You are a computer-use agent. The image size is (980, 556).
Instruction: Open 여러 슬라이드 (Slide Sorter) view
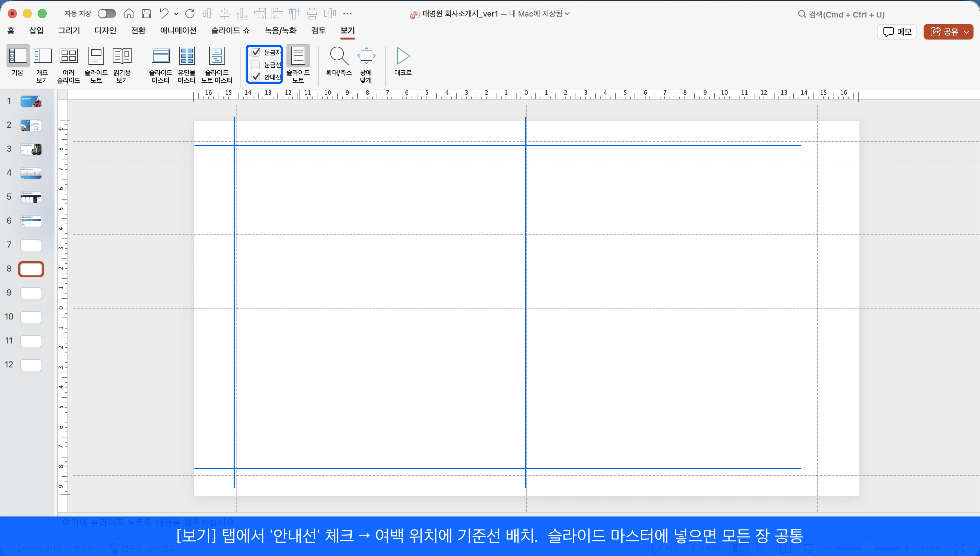[x=69, y=65]
